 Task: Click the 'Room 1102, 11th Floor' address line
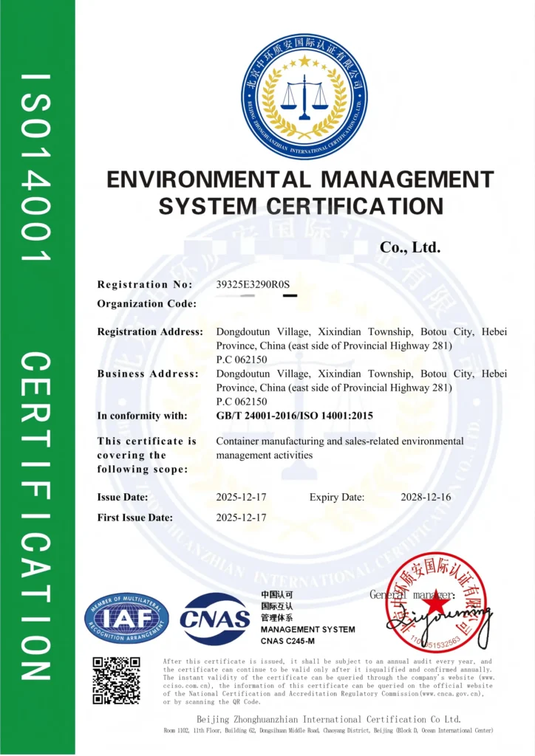(x=329, y=731)
